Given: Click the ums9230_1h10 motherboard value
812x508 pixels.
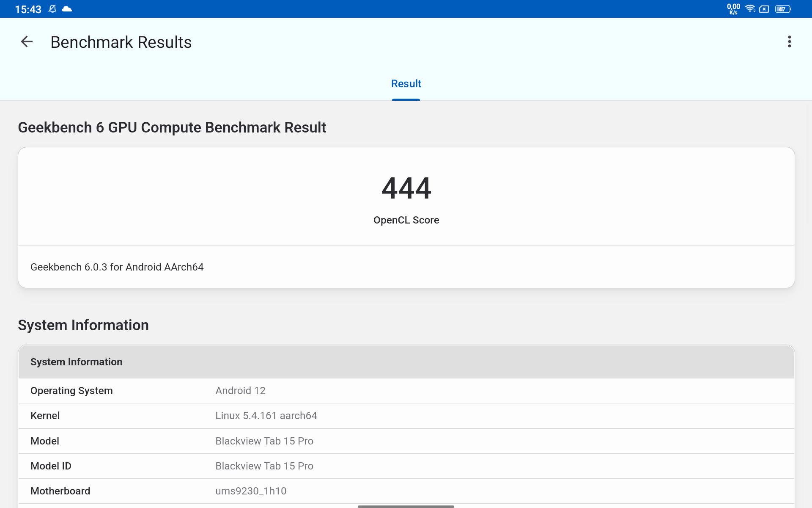Looking at the screenshot, I should pos(251,491).
